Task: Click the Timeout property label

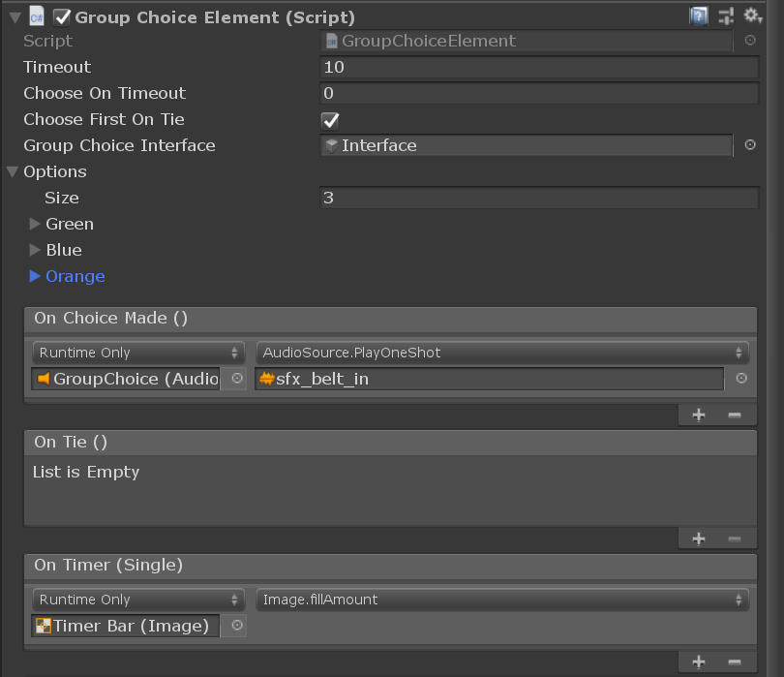Action: click(57, 67)
